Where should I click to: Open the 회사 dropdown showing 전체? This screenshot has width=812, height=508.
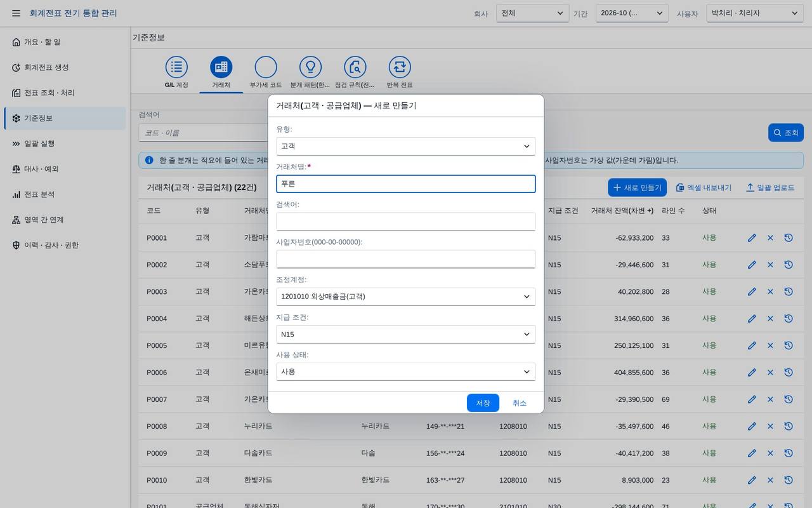click(x=532, y=13)
